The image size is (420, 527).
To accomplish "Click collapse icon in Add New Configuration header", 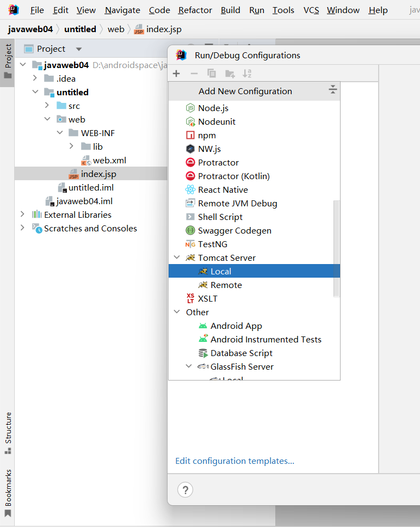I will coord(332,90).
